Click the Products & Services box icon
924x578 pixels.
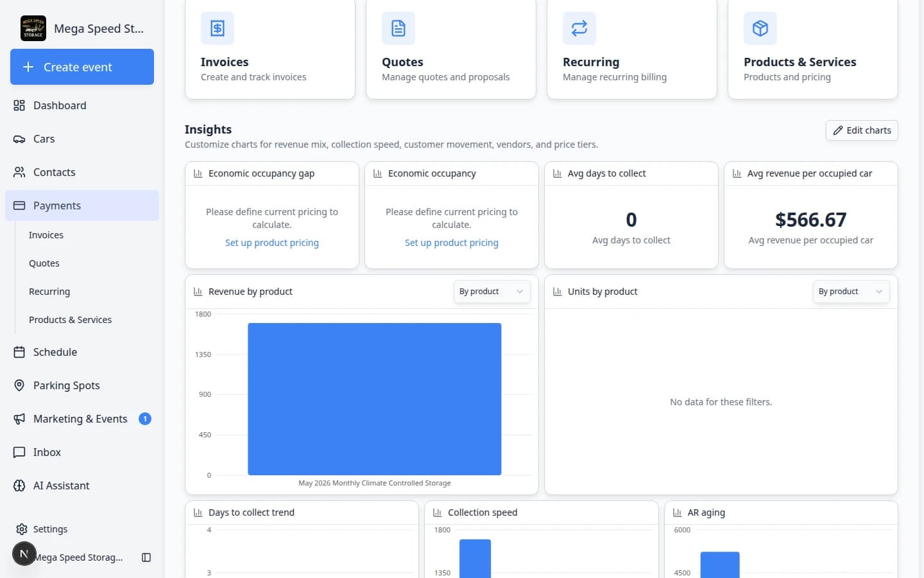[x=760, y=28]
